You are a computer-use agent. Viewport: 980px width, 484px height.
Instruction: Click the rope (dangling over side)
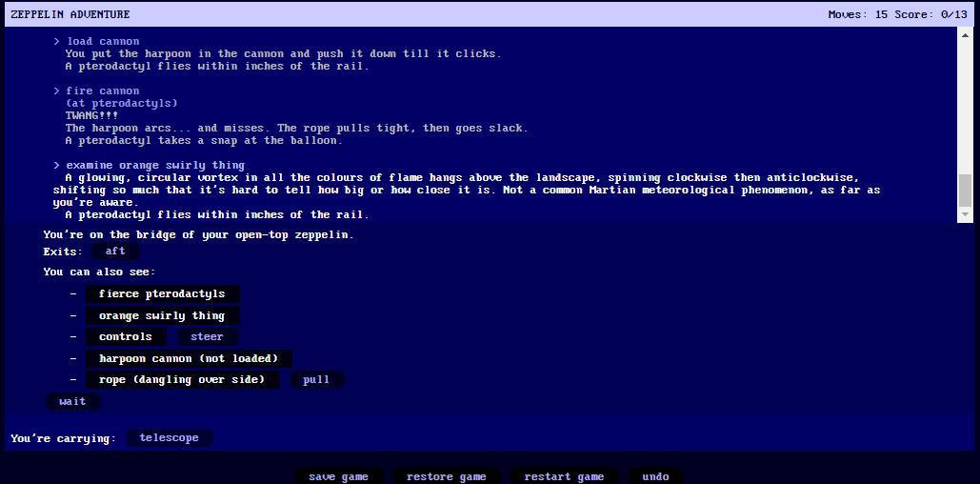182,379
